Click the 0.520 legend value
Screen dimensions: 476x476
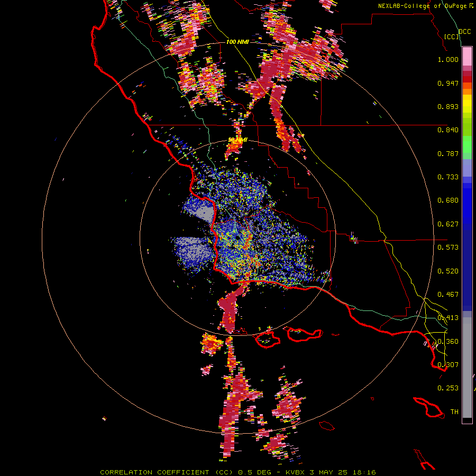click(448, 271)
